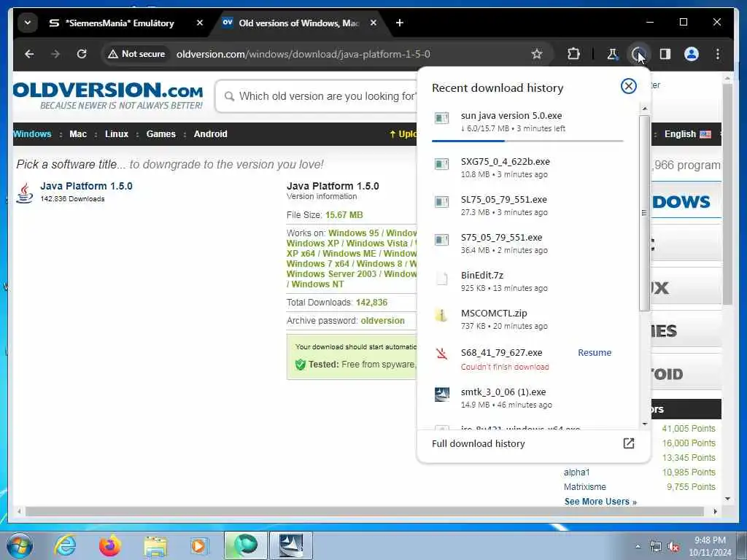Click the BinEdit.7z file icon
The image size is (747, 560).
point(442,278)
